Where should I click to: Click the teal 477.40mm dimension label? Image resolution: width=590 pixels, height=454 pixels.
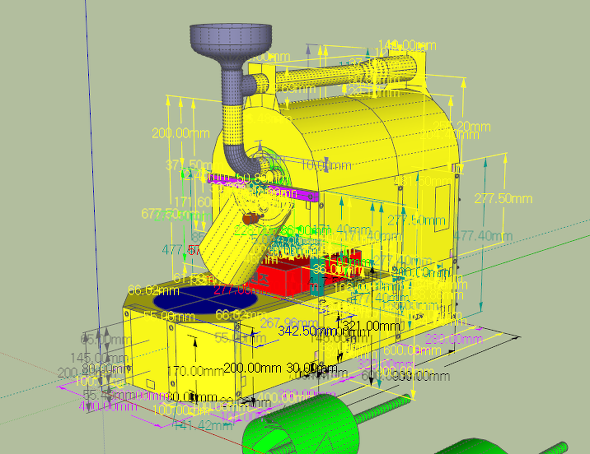click(483, 236)
